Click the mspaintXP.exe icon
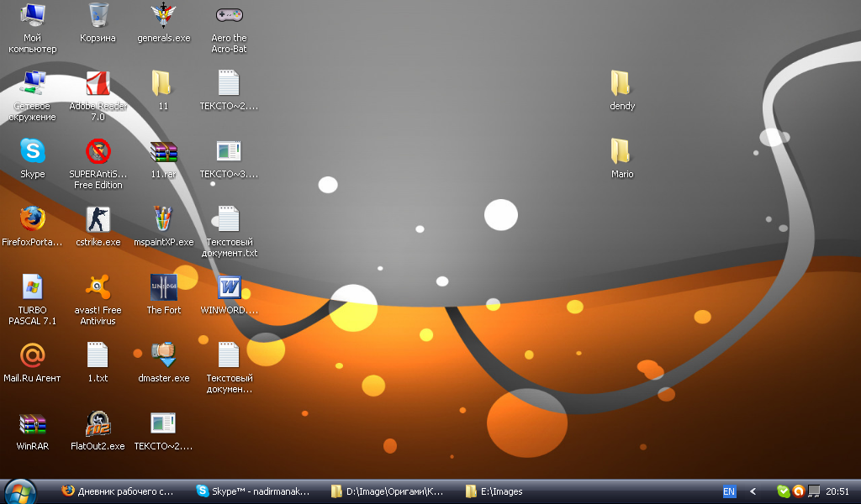Screen dimensions: 861x504 (163, 220)
